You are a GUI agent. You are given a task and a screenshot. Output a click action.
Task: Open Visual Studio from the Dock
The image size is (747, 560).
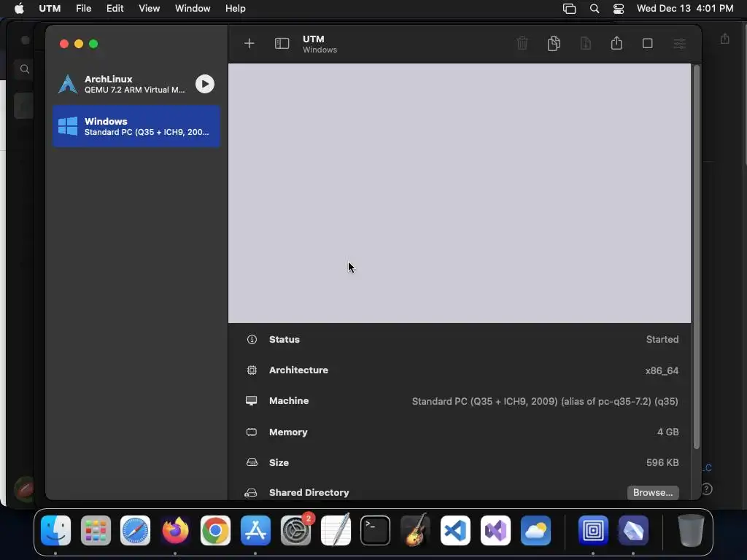click(x=495, y=531)
